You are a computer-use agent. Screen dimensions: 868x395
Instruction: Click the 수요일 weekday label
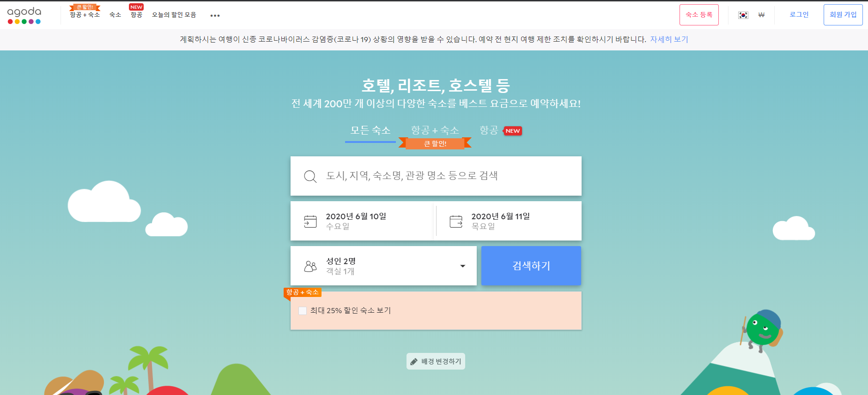[x=338, y=227]
